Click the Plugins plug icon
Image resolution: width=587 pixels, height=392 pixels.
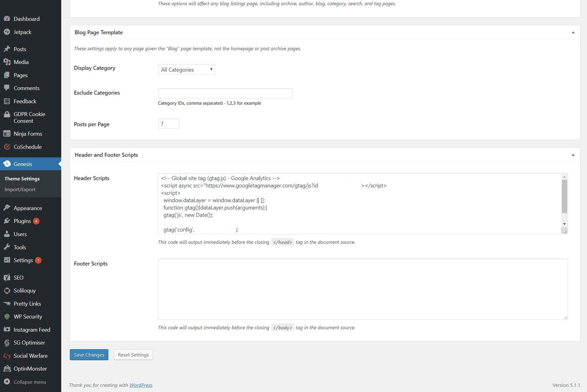pyautogui.click(x=7, y=221)
